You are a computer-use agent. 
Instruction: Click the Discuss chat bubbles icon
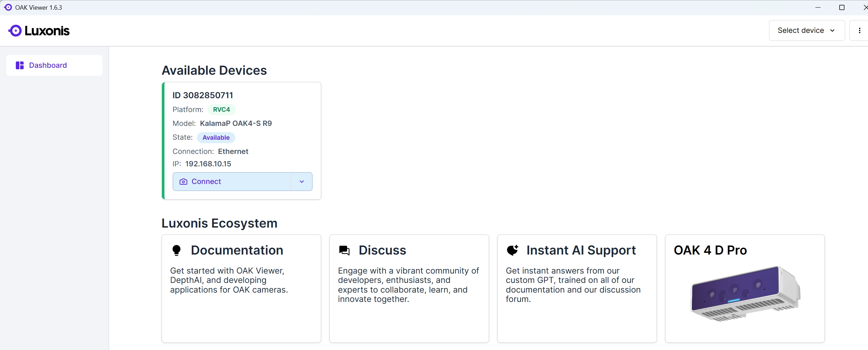click(x=344, y=250)
